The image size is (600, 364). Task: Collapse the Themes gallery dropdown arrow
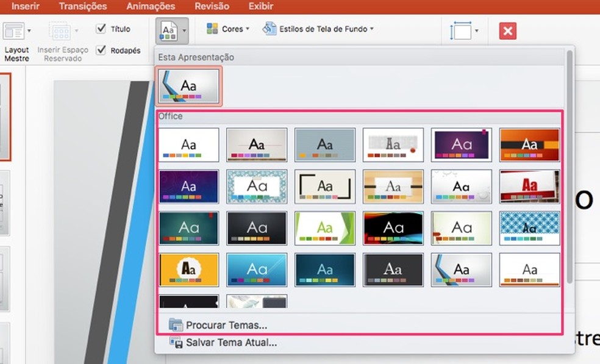pyautogui.click(x=184, y=31)
